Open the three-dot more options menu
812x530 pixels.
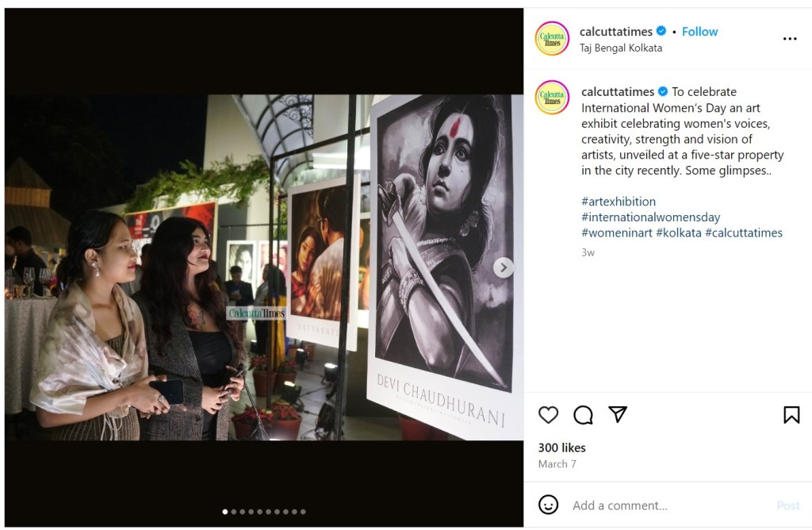point(790,39)
